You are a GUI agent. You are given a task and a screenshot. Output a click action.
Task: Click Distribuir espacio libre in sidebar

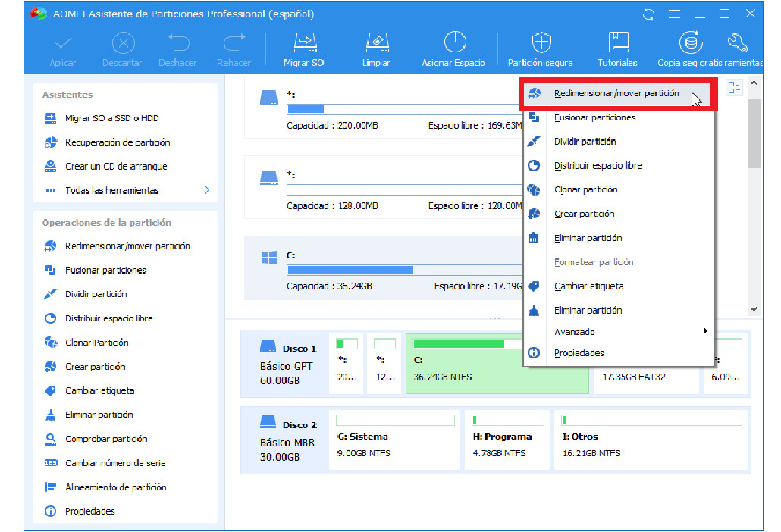click(x=99, y=318)
